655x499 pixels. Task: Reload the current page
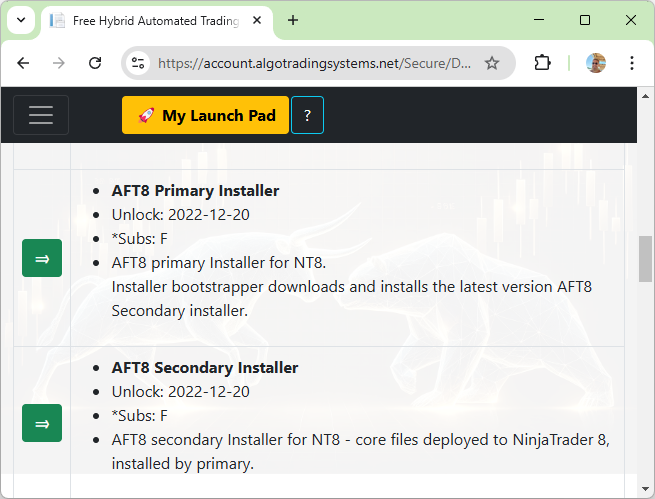point(95,63)
